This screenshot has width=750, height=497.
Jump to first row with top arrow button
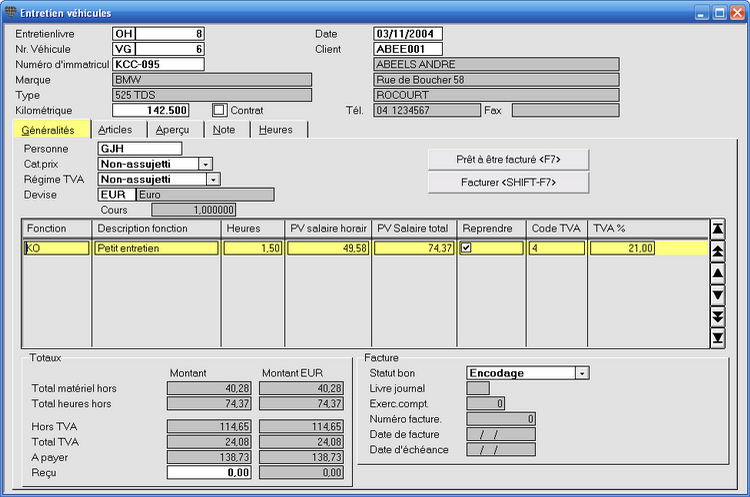pyautogui.click(x=717, y=229)
